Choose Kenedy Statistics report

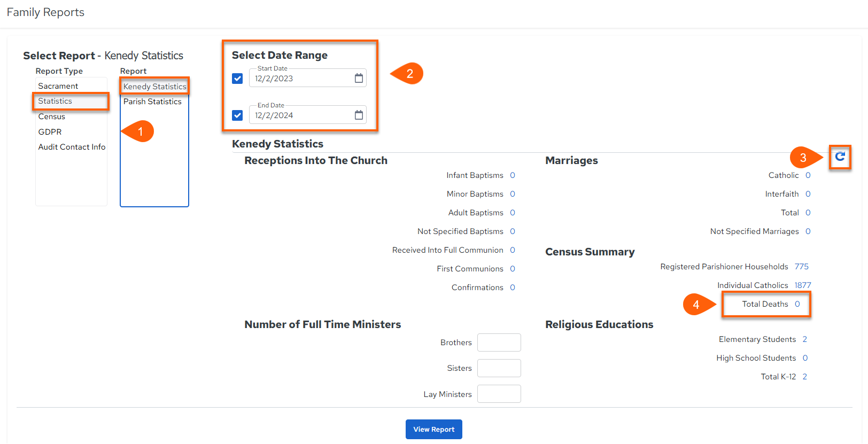point(154,87)
